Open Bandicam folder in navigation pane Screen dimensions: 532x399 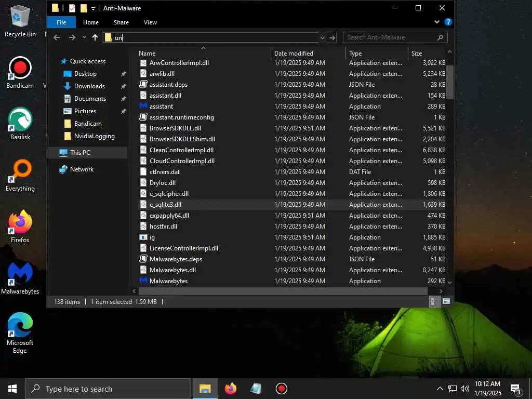pos(88,124)
